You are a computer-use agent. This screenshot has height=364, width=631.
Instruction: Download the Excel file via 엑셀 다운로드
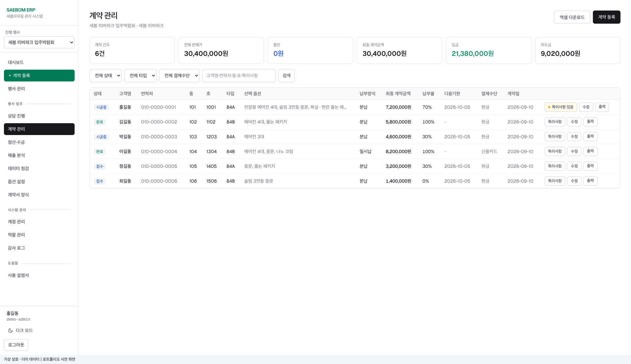click(x=572, y=17)
